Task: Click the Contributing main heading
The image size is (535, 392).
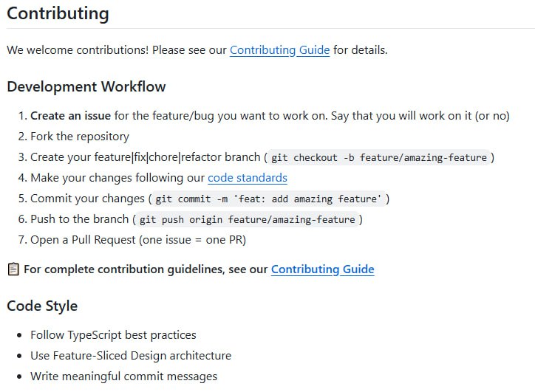Action: [58, 13]
